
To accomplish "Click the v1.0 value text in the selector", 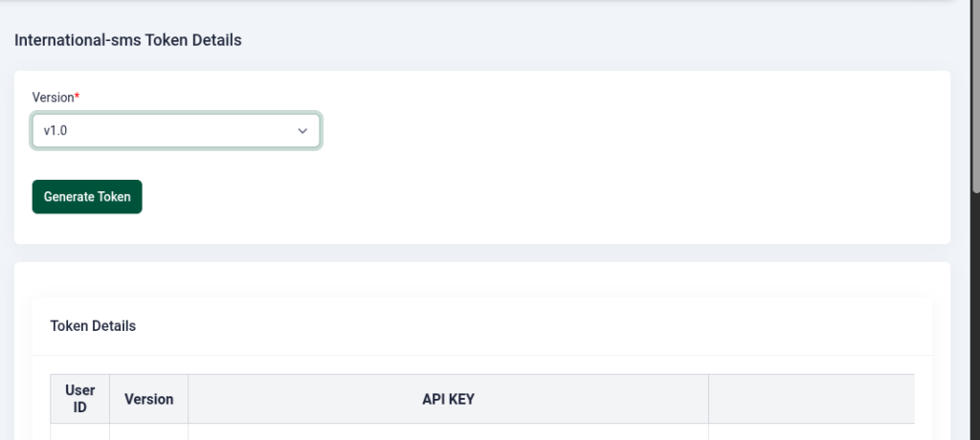I will click(55, 131).
